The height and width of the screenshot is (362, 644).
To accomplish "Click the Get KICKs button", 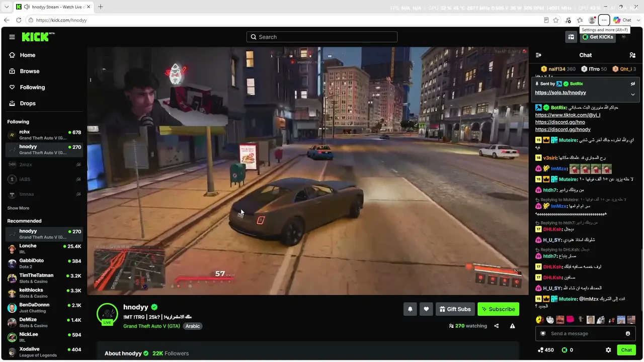I will [598, 37].
